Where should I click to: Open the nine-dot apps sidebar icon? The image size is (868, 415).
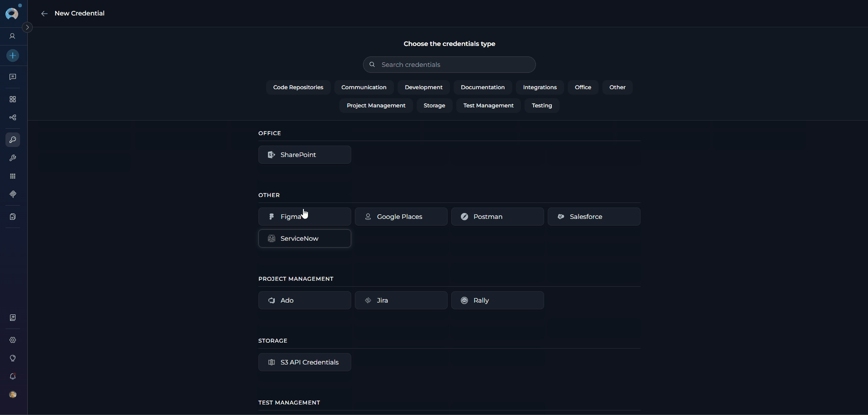(13, 176)
